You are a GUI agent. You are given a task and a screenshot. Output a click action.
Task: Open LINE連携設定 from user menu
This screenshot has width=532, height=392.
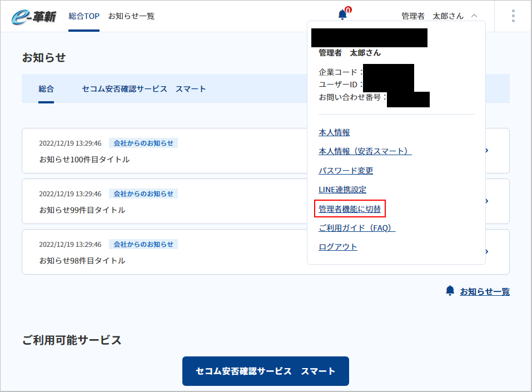coord(342,190)
